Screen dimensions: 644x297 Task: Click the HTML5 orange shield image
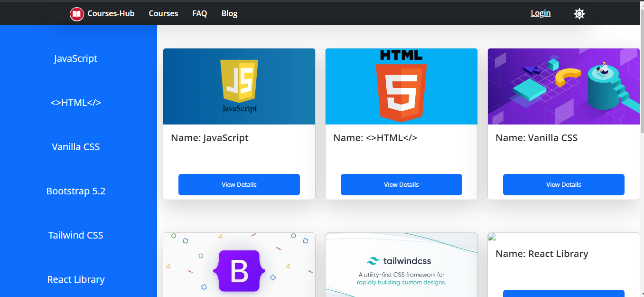pos(401,86)
